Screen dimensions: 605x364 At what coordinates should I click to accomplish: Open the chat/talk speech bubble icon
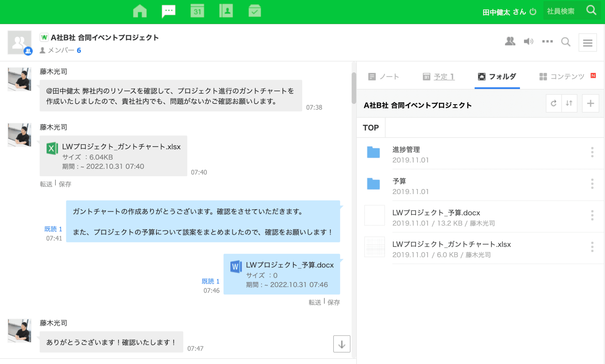168,11
